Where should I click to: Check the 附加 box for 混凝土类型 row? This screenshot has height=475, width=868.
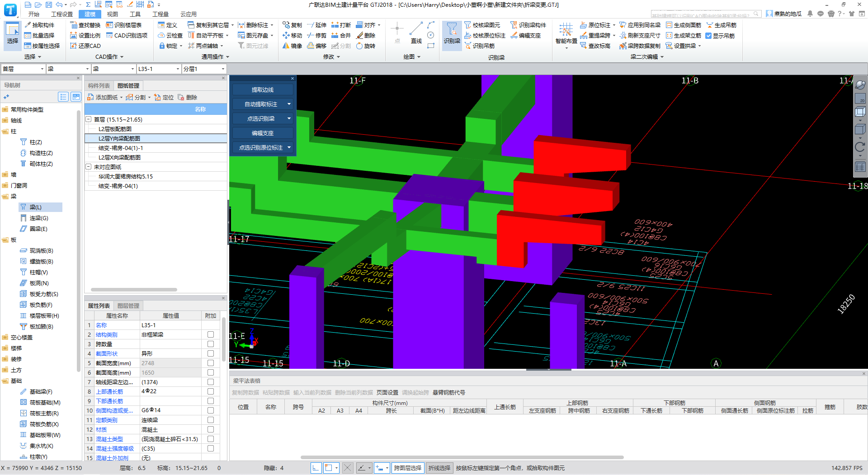coord(211,439)
